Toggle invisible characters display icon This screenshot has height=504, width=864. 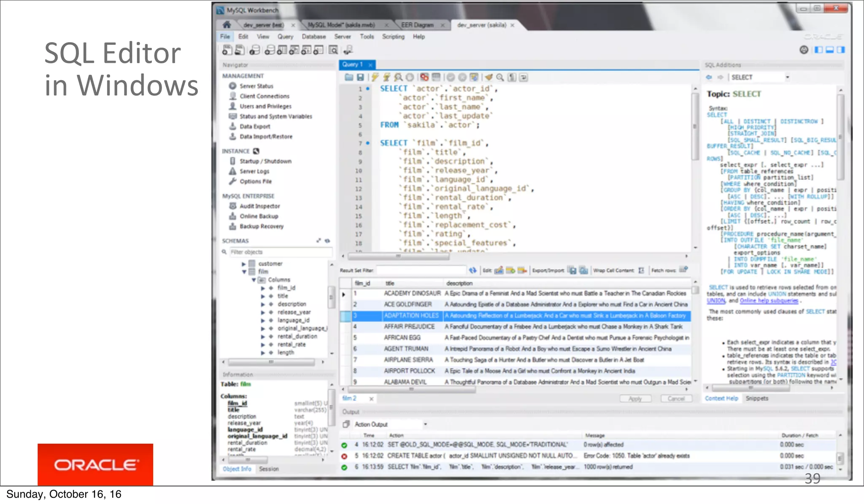tap(512, 77)
